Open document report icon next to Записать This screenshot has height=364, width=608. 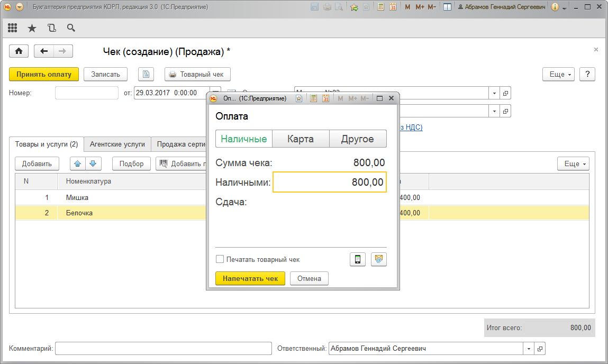pyautogui.click(x=146, y=74)
